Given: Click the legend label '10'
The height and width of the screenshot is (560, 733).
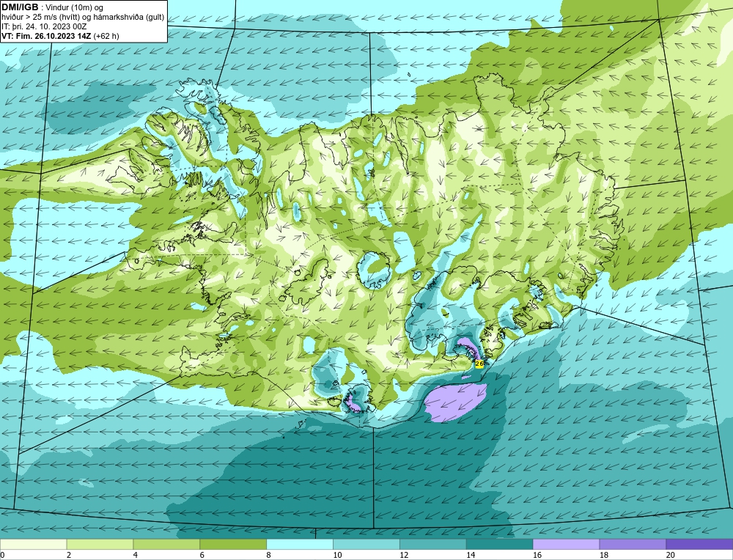Looking at the screenshot, I should pyautogui.click(x=337, y=556).
